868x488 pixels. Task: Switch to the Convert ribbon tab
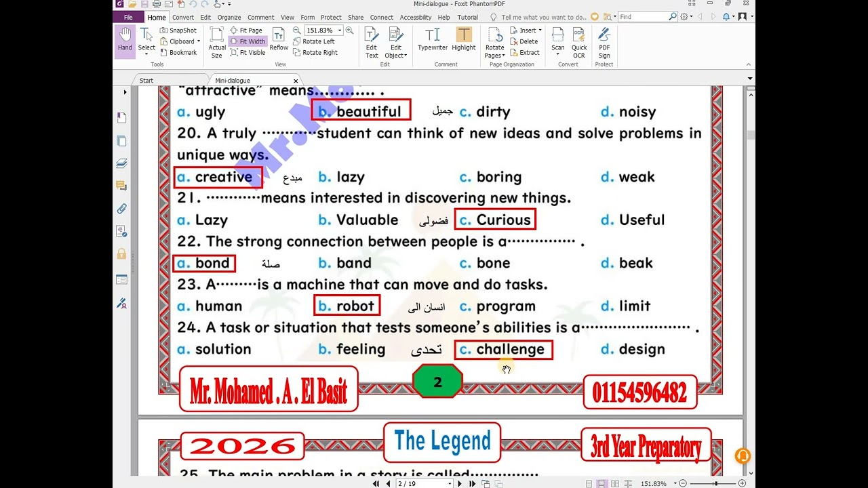(x=183, y=17)
